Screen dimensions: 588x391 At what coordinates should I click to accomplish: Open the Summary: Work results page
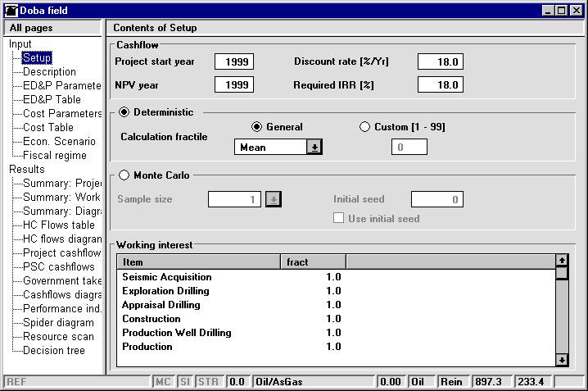(x=61, y=197)
